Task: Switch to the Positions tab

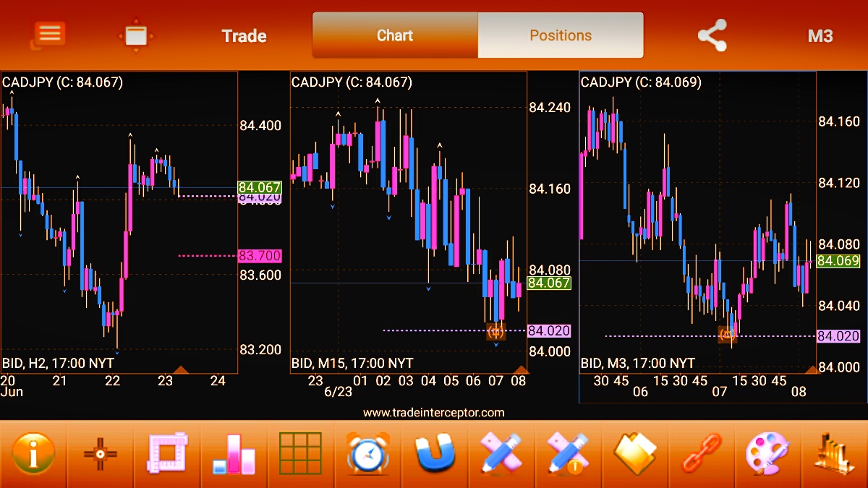Action: (x=561, y=35)
